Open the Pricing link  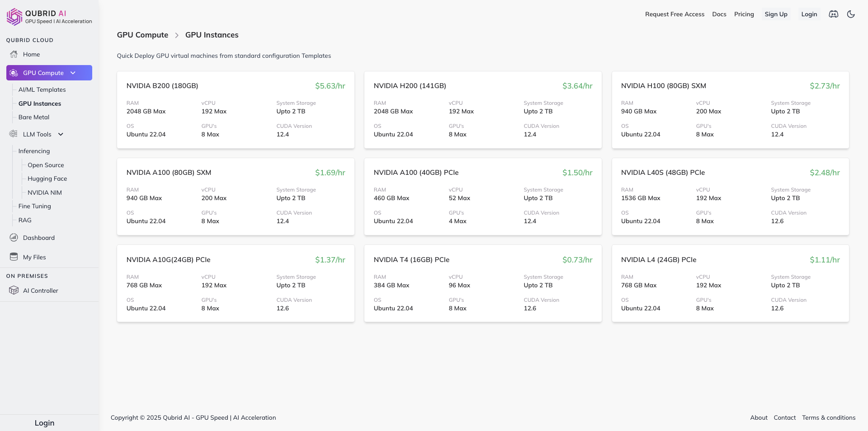[744, 14]
